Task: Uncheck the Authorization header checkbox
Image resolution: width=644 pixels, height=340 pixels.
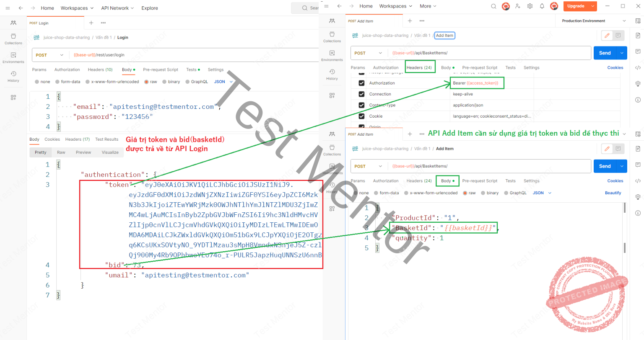Action: 361,83
